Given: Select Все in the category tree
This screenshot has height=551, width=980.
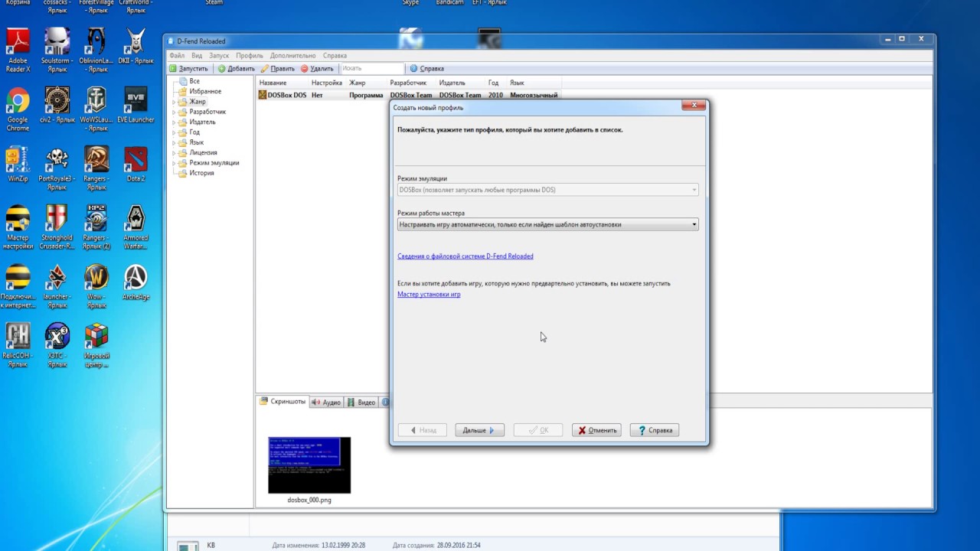Looking at the screenshot, I should tap(194, 81).
